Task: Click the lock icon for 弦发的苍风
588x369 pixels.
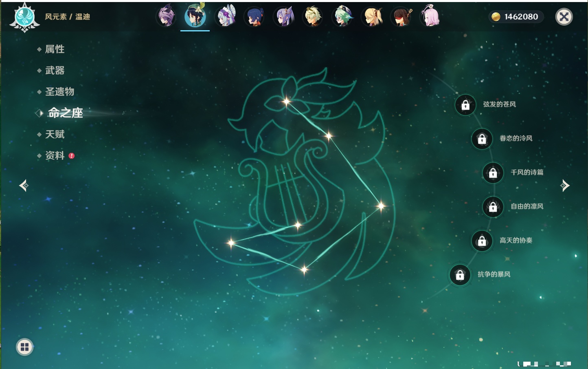Action: click(465, 105)
